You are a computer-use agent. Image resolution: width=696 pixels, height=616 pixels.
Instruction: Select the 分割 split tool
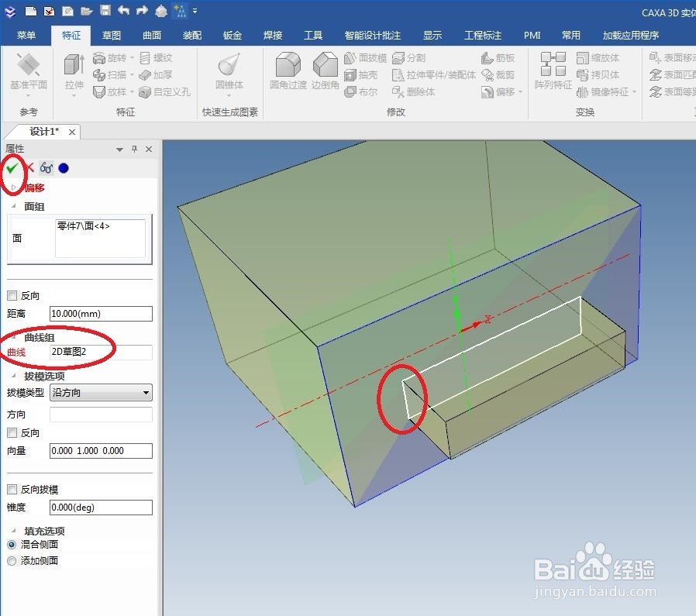tap(408, 57)
